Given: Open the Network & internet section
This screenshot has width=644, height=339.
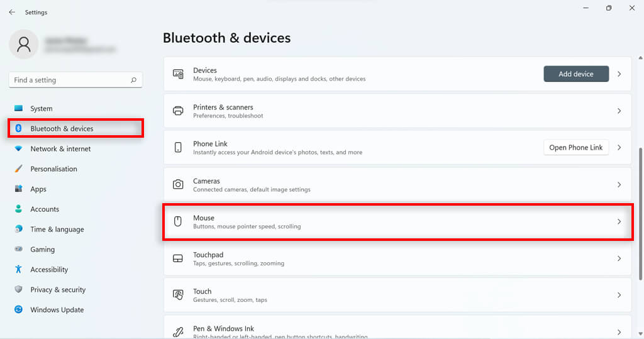Looking at the screenshot, I should click(x=60, y=149).
